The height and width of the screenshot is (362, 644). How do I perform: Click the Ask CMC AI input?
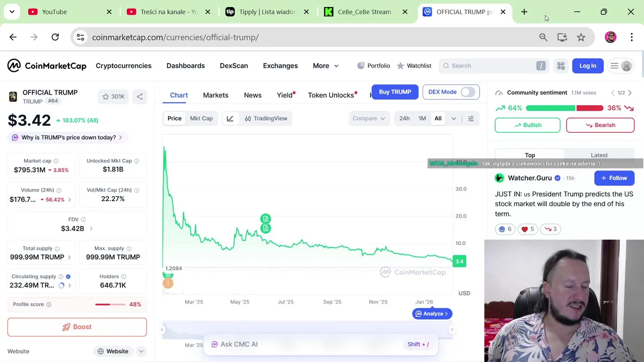[321, 344]
